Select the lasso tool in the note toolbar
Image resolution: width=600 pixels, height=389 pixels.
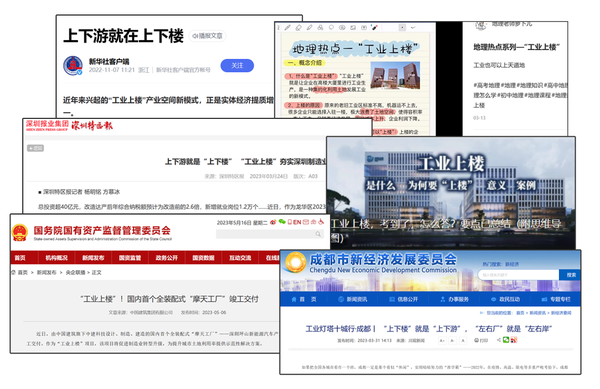pyautogui.click(x=331, y=28)
